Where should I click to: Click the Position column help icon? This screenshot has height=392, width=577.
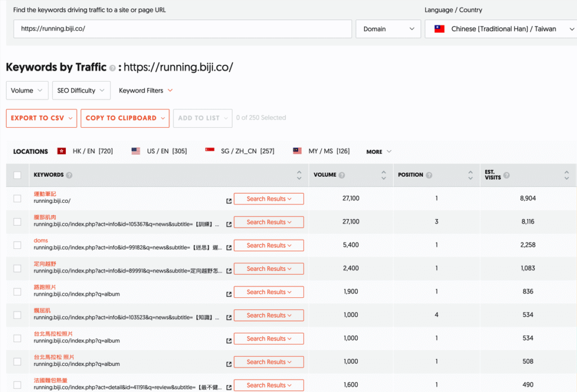click(x=429, y=175)
